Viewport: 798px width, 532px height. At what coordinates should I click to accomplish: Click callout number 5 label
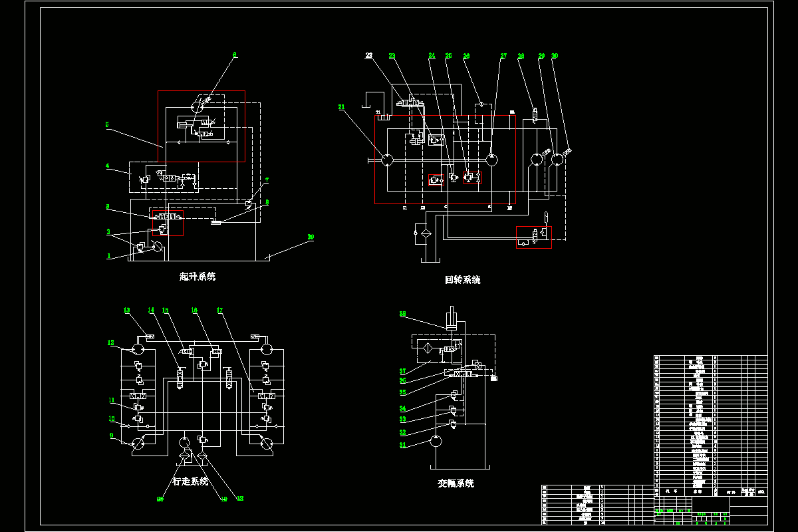(106, 124)
